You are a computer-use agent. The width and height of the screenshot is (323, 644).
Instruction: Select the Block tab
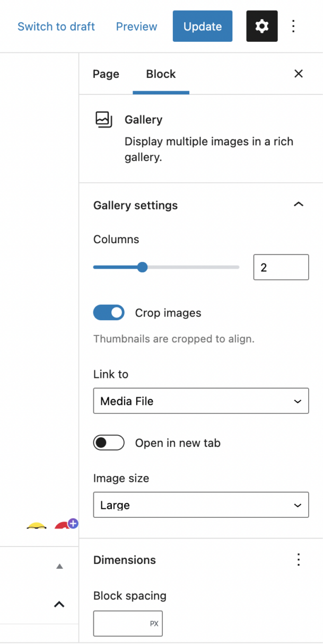point(161,74)
